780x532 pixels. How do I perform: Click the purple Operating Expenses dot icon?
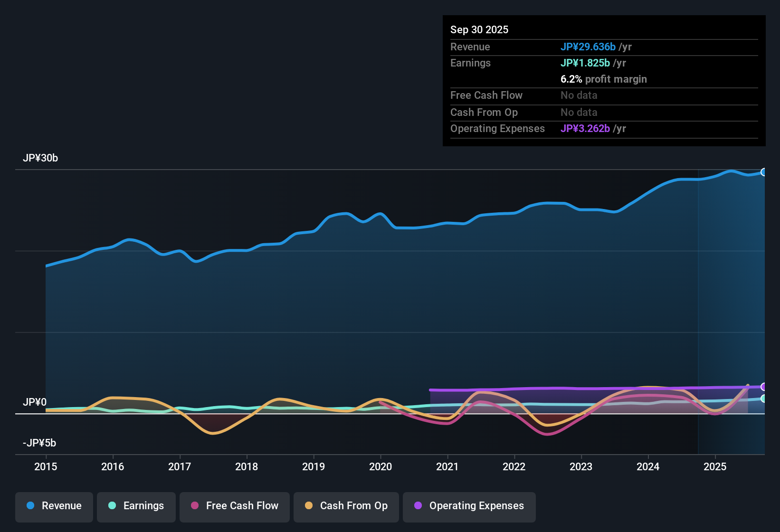pos(417,506)
